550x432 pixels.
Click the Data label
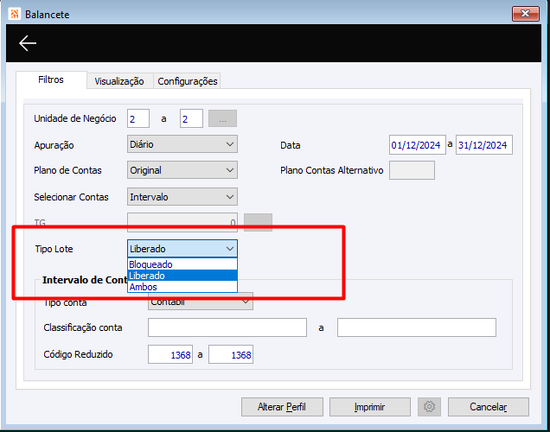[x=290, y=145]
